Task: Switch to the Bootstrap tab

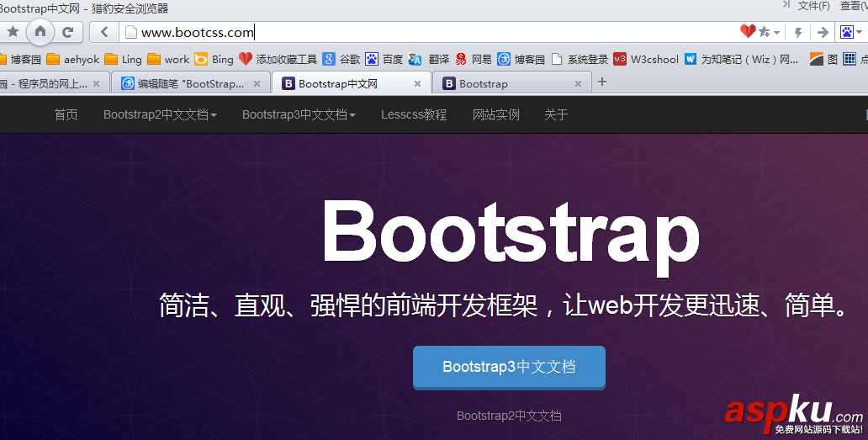Action: coord(511,83)
